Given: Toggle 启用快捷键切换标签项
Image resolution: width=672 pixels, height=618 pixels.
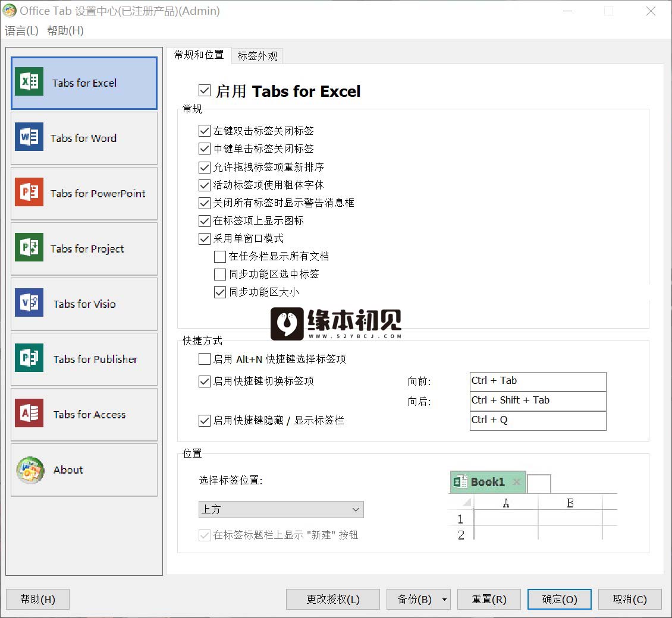Looking at the screenshot, I should pyautogui.click(x=205, y=381).
